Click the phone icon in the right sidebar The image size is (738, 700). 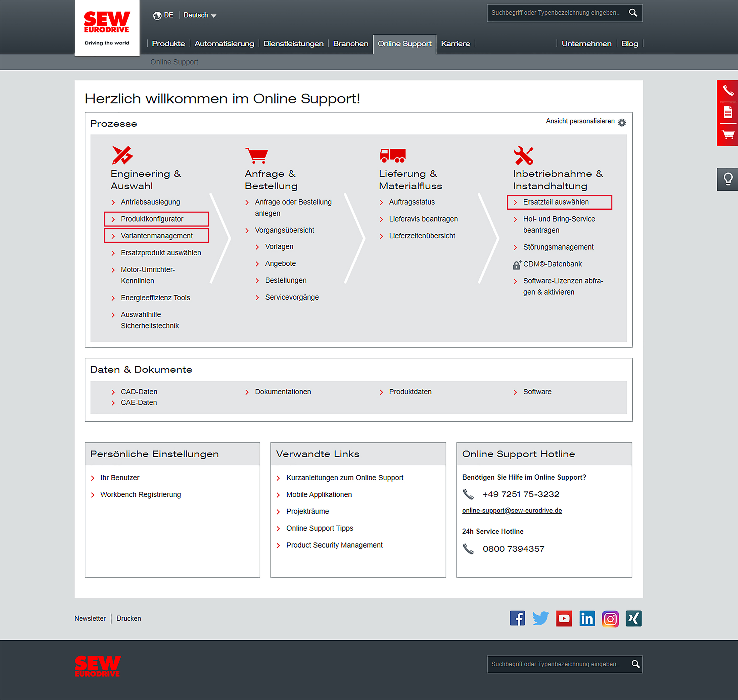(x=728, y=90)
